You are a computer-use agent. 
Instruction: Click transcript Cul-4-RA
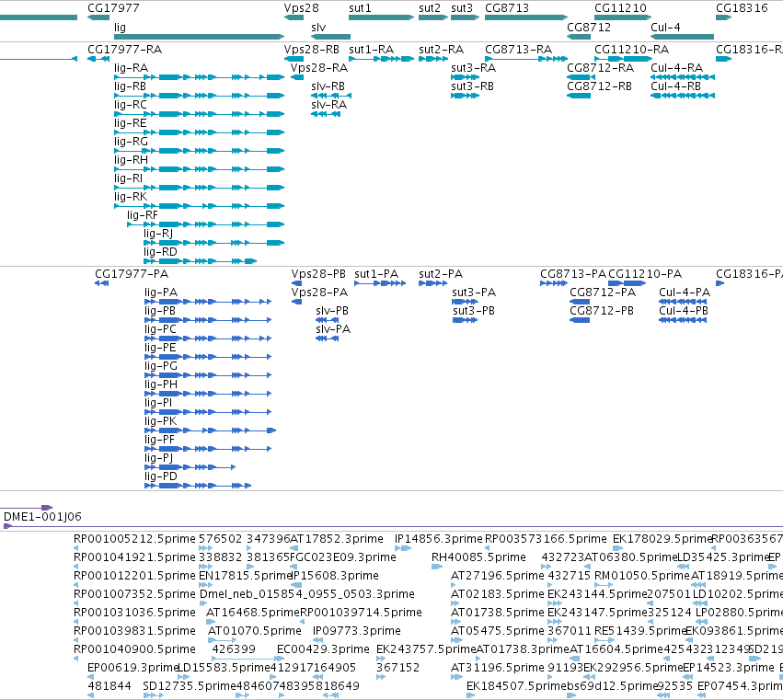(x=683, y=77)
